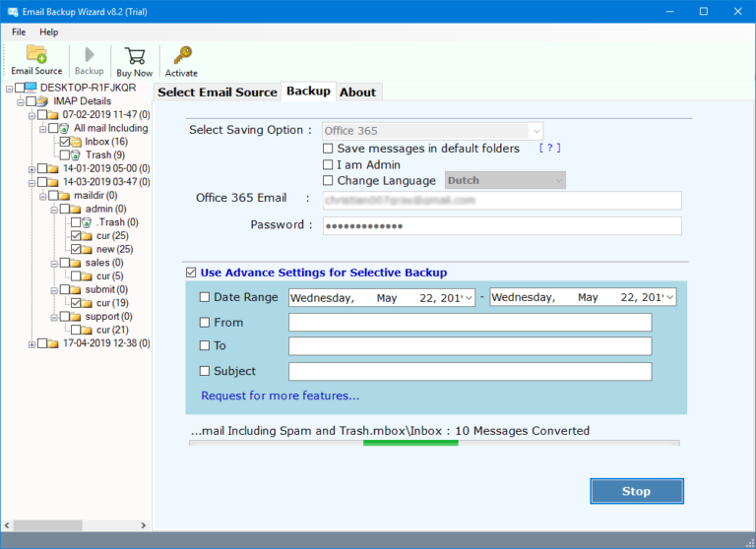Click the Office 365 Email input field
This screenshot has width=756, height=549.
pyautogui.click(x=502, y=201)
